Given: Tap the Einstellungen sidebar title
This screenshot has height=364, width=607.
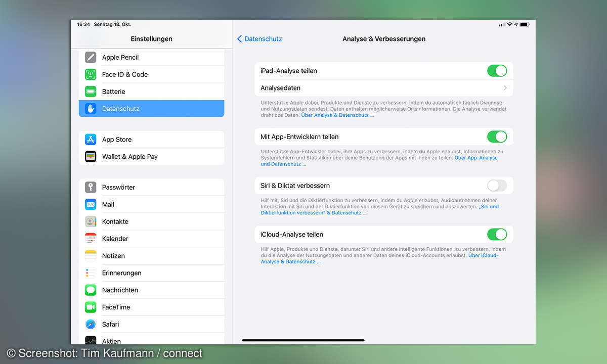Looking at the screenshot, I should click(x=151, y=39).
